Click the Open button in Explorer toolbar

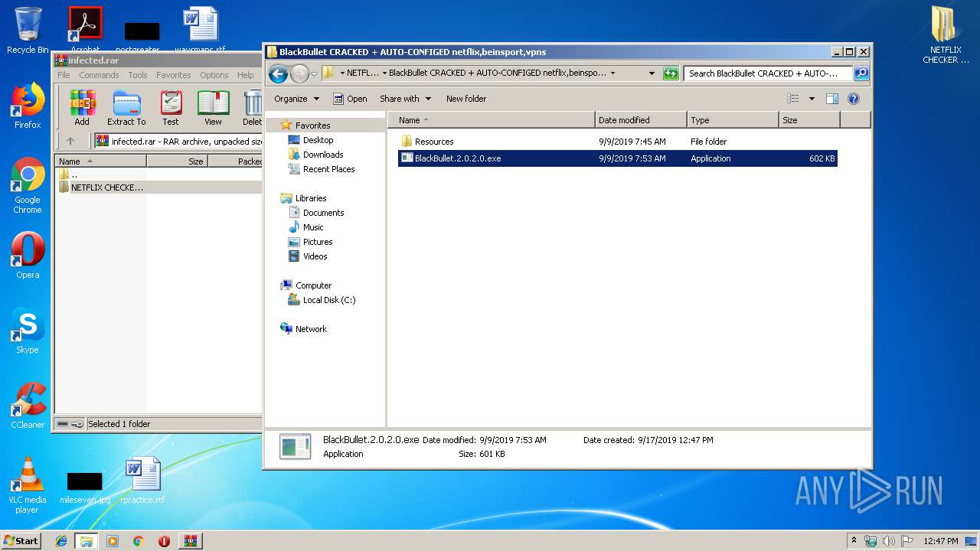[350, 99]
